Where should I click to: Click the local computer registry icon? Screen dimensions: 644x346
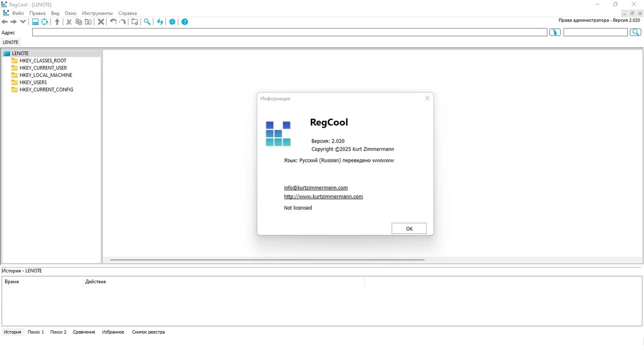(x=35, y=22)
